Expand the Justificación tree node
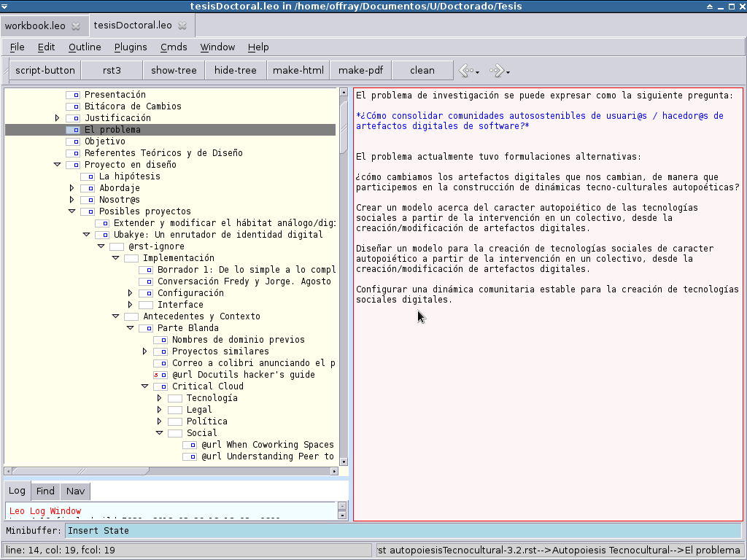The height and width of the screenshot is (560, 747). [57, 117]
